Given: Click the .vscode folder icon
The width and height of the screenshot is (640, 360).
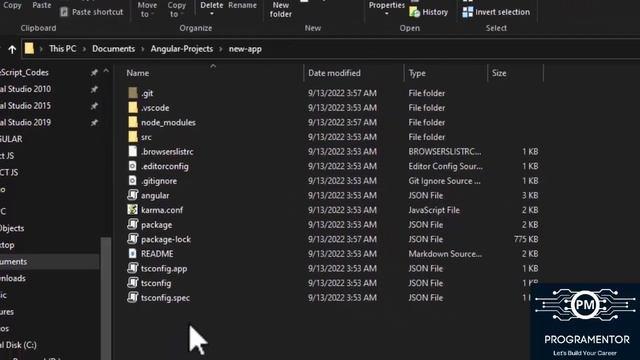Looking at the screenshot, I should pos(133,107).
